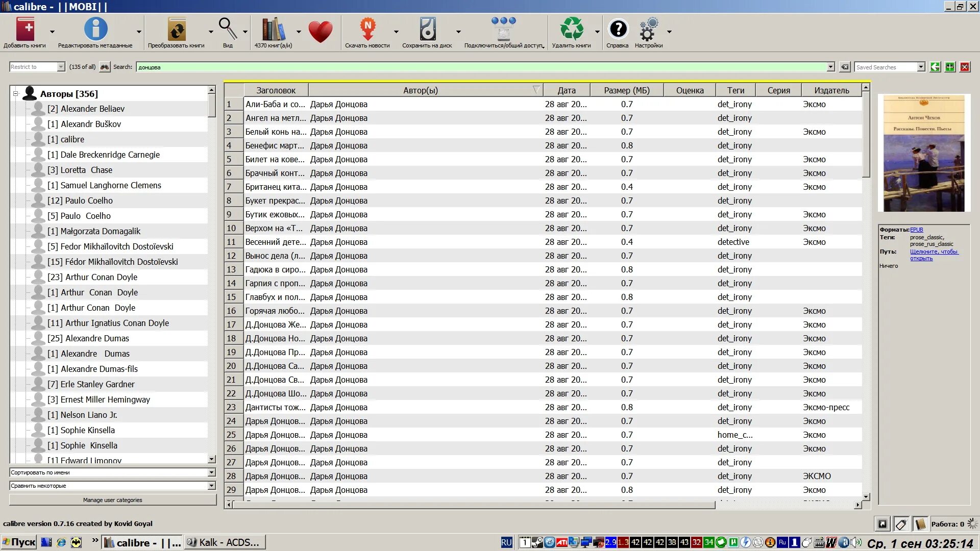980x551 pixels.
Task: Collapse the Авторы [356] tree node
Action: point(15,93)
